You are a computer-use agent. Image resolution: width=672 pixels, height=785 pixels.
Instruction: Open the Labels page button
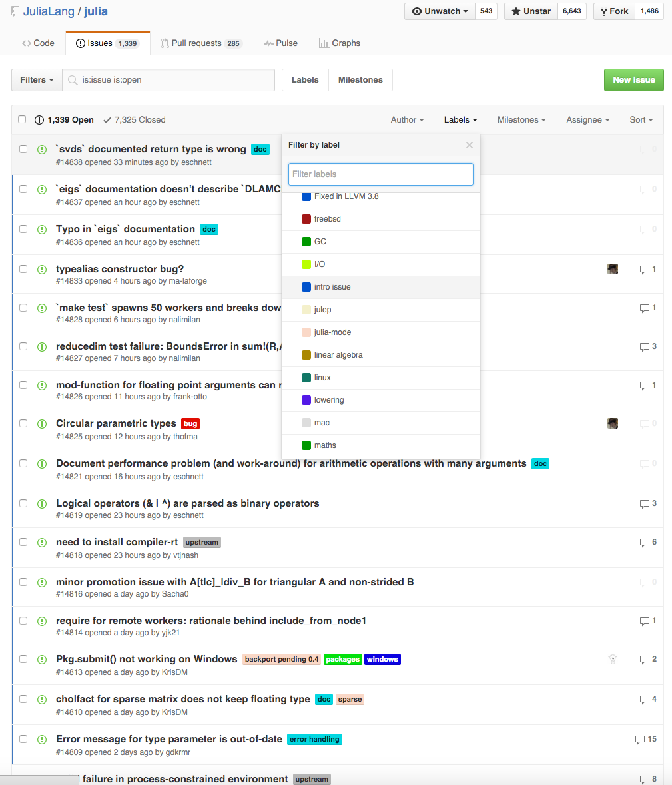305,80
